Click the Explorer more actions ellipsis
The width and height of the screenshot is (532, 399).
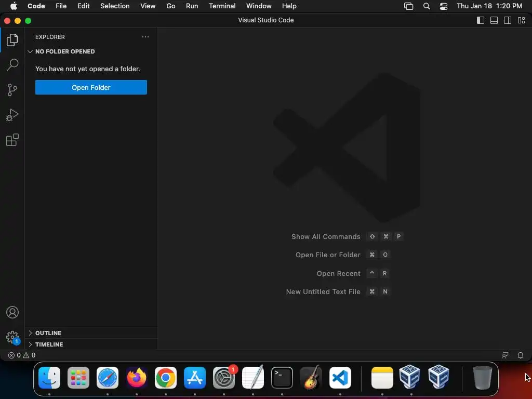pos(145,37)
